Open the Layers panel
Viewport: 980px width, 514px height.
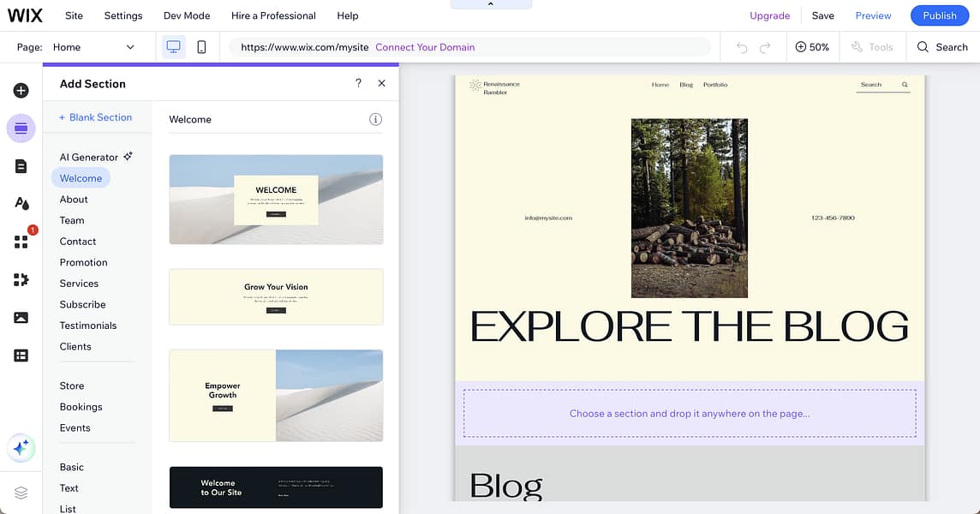21,493
